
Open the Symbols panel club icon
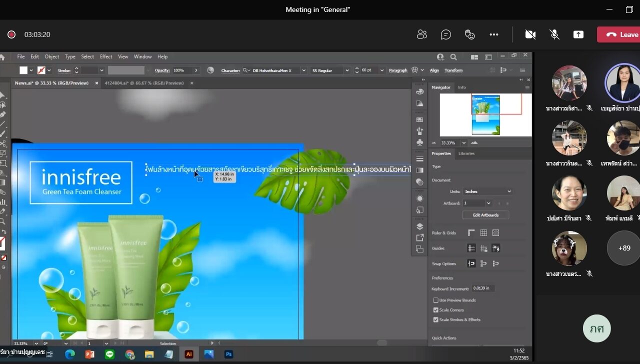pos(420,142)
